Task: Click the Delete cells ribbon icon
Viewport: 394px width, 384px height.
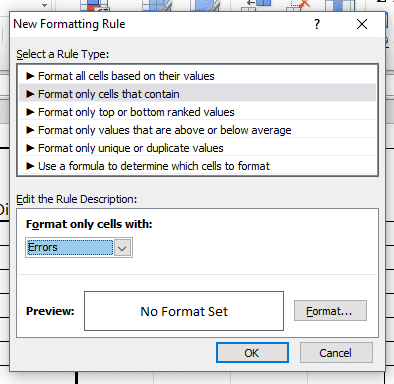Action: tap(298, 6)
